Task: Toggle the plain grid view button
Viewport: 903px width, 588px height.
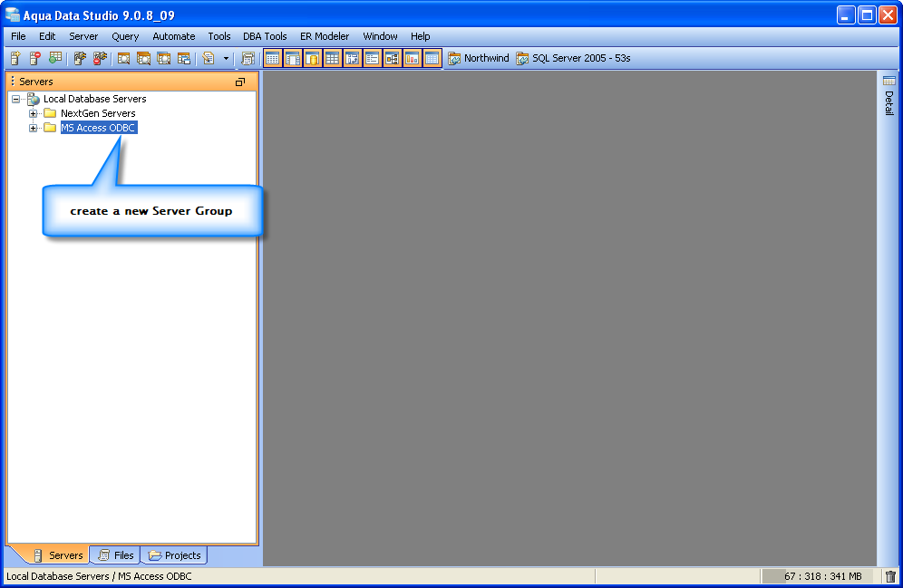Action: 333,58
